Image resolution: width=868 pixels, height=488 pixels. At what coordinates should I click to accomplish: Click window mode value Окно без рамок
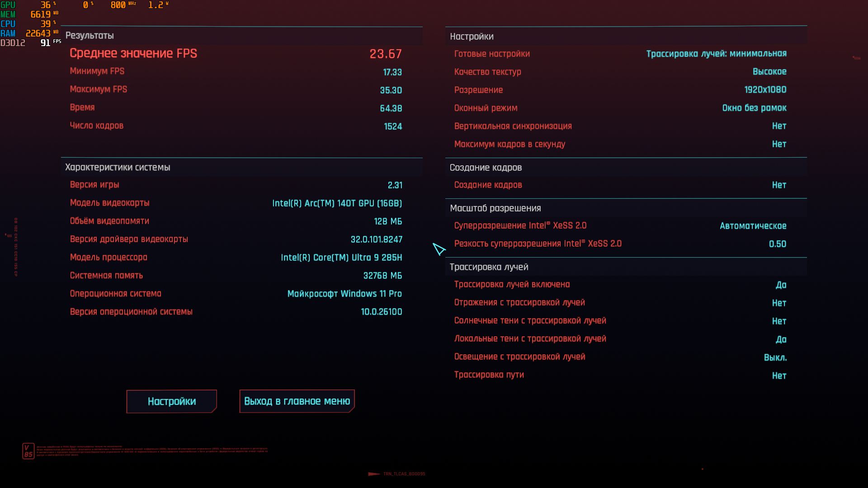tap(754, 108)
